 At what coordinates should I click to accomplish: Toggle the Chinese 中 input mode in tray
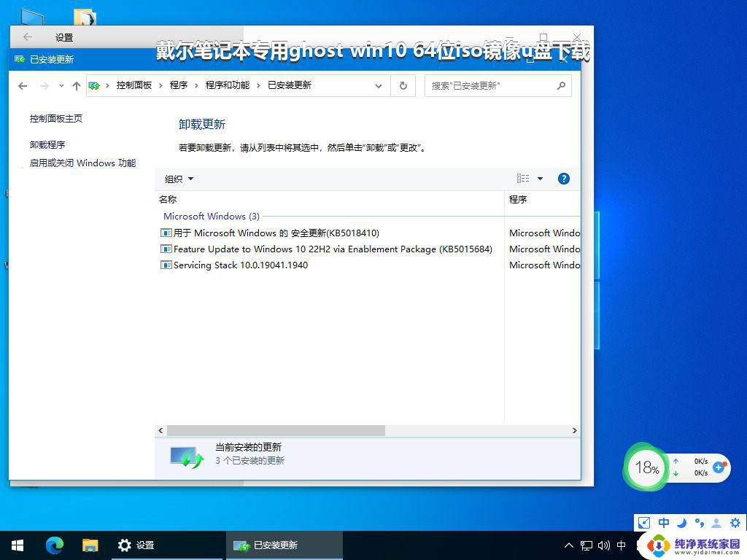tap(622, 545)
